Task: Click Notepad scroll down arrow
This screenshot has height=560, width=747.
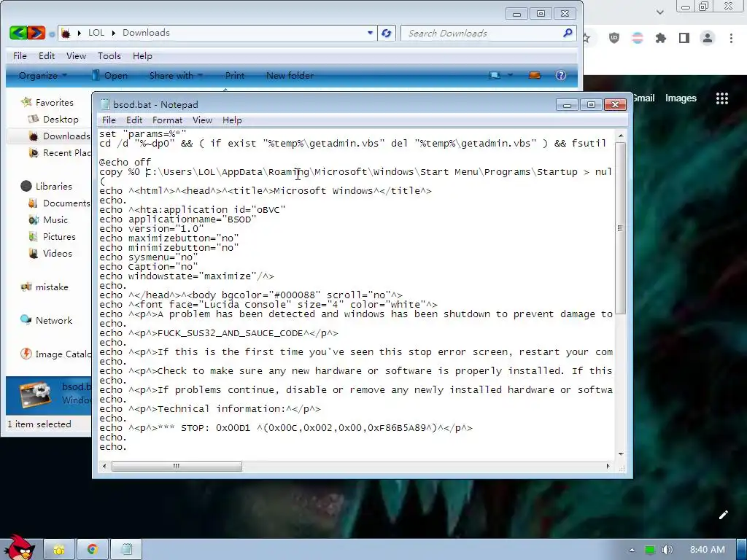Action: [x=620, y=454]
